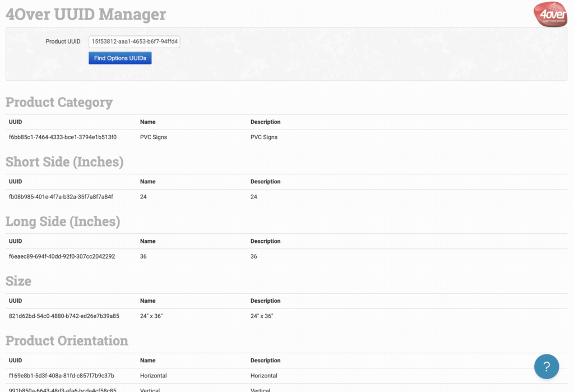The width and height of the screenshot is (574, 392).
Task: Click the 4over logo in the header
Action: (x=550, y=14)
